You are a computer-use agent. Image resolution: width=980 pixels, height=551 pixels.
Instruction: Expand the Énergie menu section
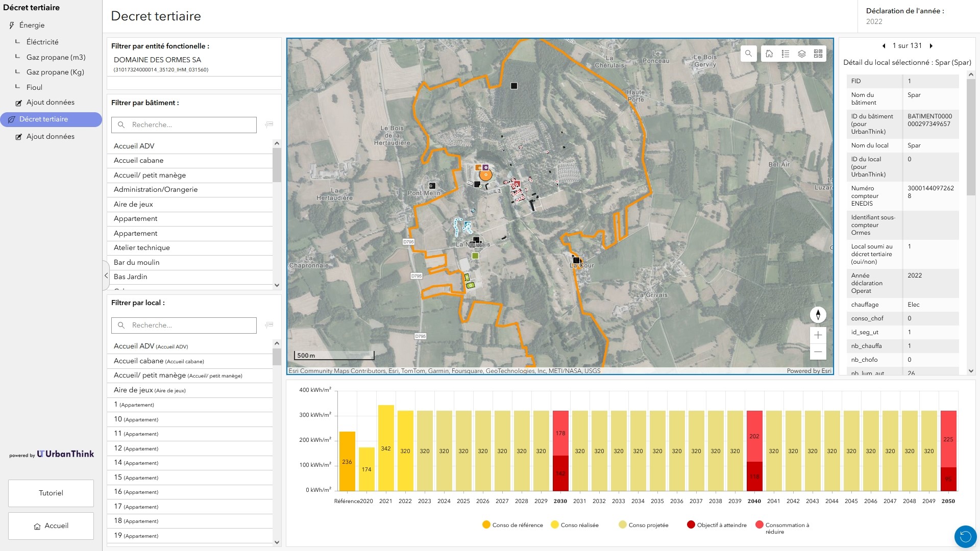(x=32, y=25)
